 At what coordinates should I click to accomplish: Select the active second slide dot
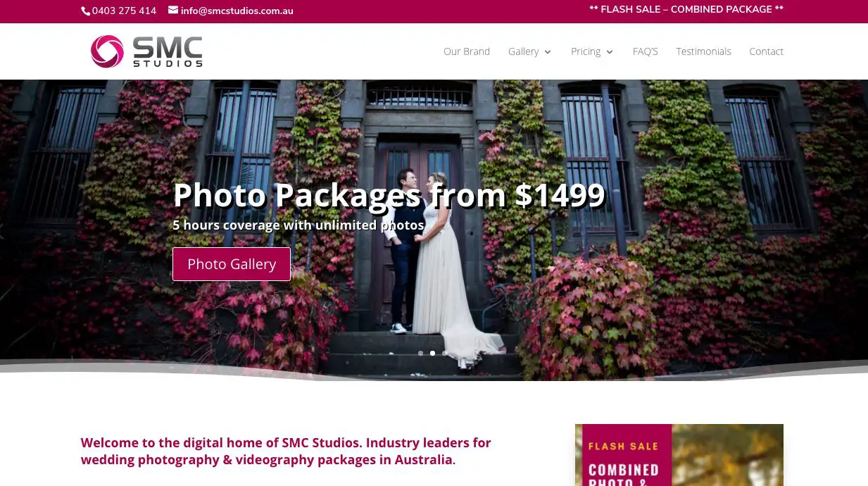point(432,353)
